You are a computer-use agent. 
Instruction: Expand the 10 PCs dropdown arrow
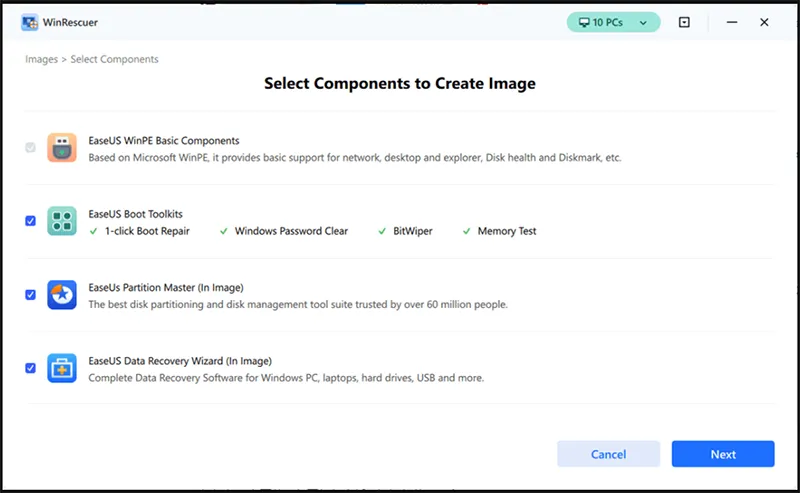click(x=643, y=23)
